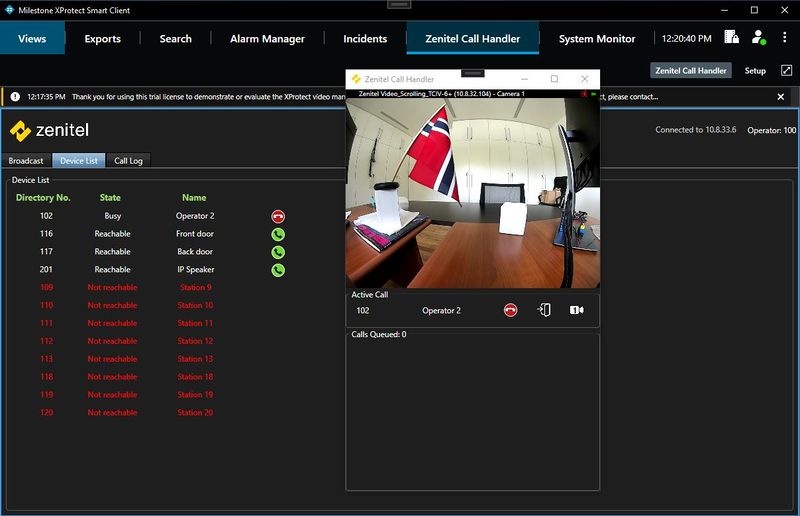
Task: Call the Back door station
Action: pyautogui.click(x=278, y=252)
